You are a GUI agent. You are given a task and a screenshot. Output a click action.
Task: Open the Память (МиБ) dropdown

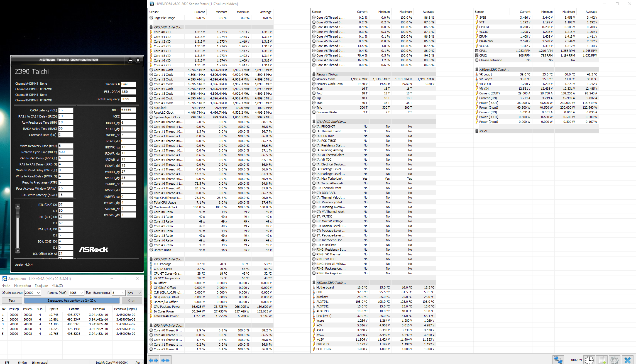tap(82, 293)
